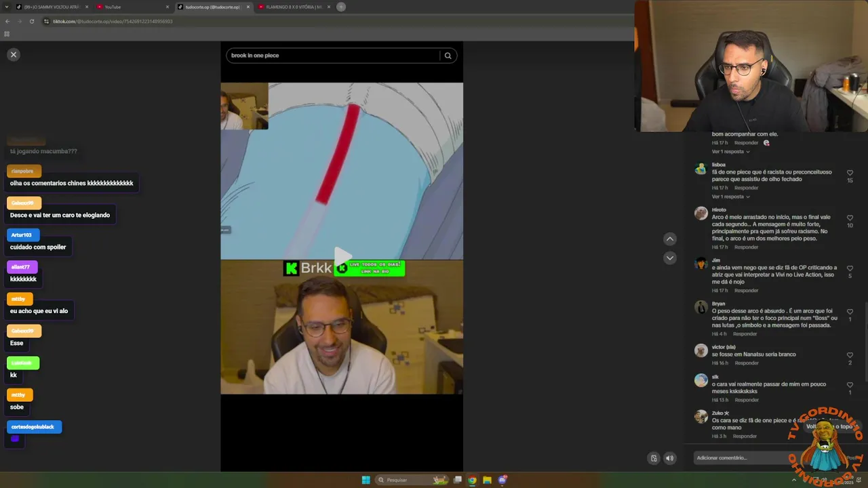Open Task View on the taskbar
868x488 pixels.
click(x=458, y=480)
